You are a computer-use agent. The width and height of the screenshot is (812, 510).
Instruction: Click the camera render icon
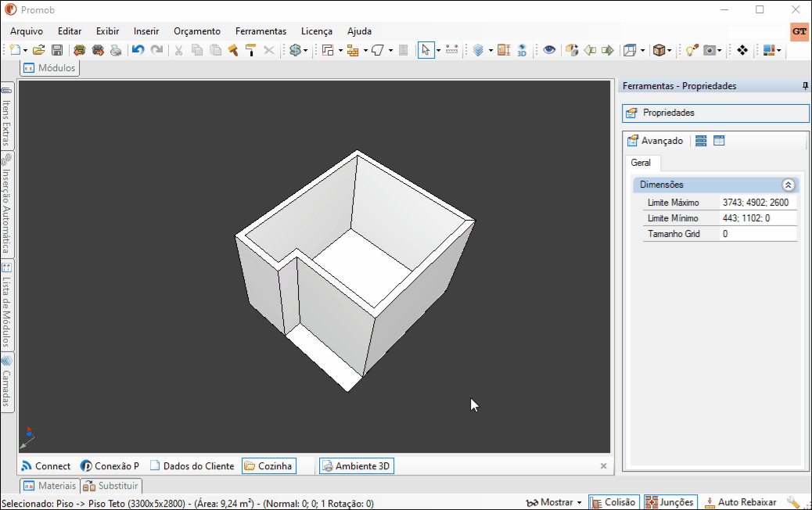710,50
